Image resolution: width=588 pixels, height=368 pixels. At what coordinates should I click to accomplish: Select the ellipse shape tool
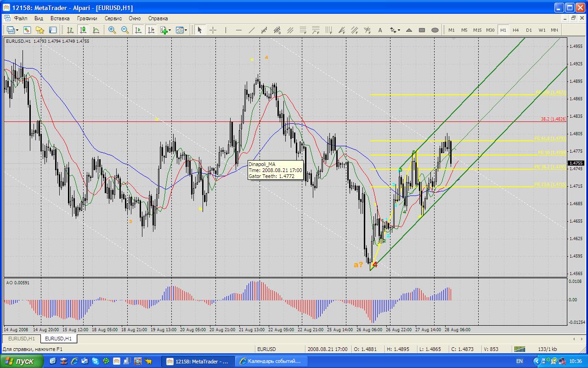pos(435,30)
